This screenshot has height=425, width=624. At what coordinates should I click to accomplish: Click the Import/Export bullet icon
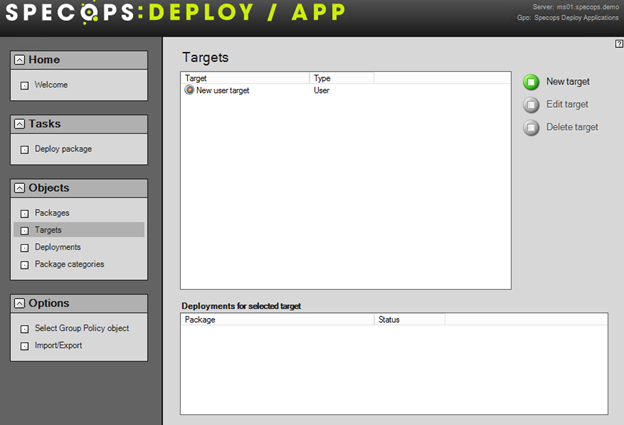tap(25, 346)
